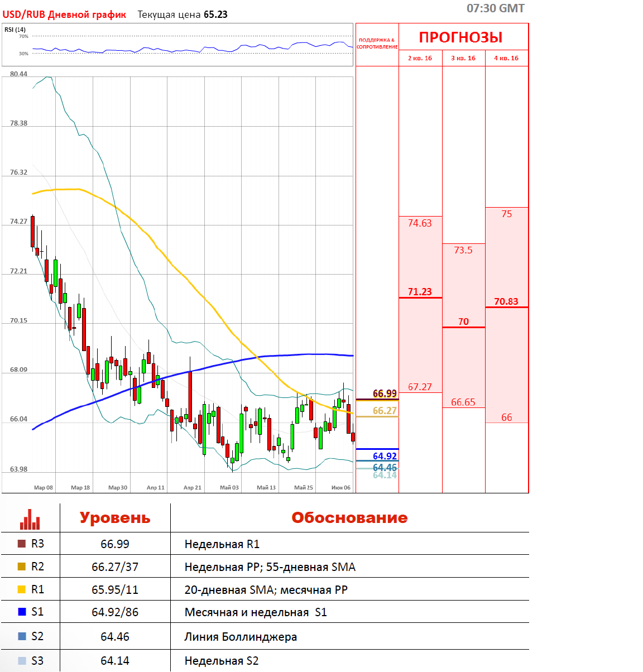Click the 64.92 support level label
Viewport: 643px width, 672px height.
point(385,456)
